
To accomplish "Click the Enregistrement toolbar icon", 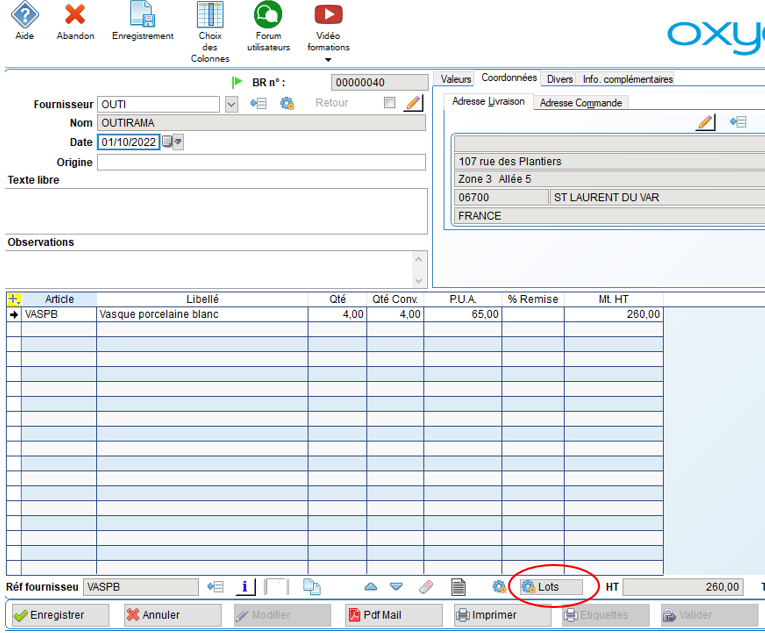I will [142, 15].
